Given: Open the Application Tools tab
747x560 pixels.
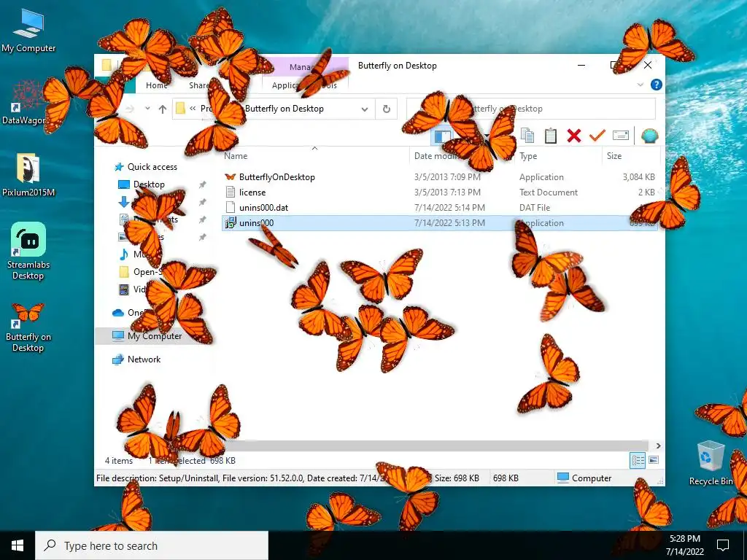Looking at the screenshot, I should pyautogui.click(x=305, y=85).
